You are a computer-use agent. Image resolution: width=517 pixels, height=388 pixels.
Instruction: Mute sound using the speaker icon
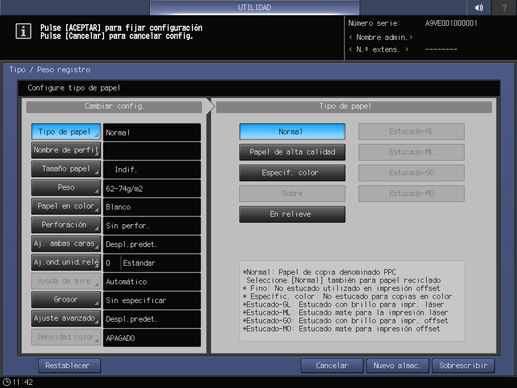click(479, 7)
